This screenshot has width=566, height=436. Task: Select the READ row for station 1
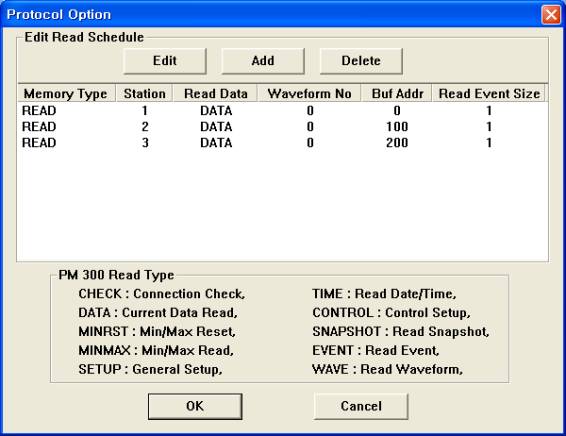pos(282,111)
